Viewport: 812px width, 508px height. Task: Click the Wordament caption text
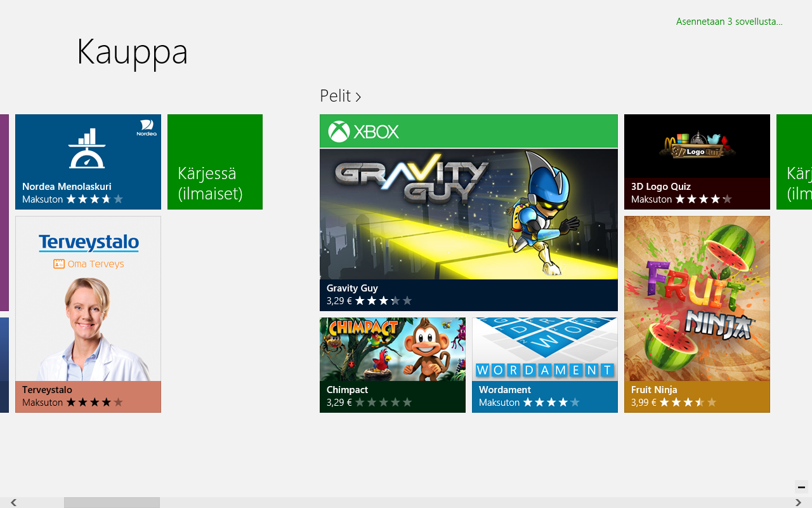tap(505, 390)
